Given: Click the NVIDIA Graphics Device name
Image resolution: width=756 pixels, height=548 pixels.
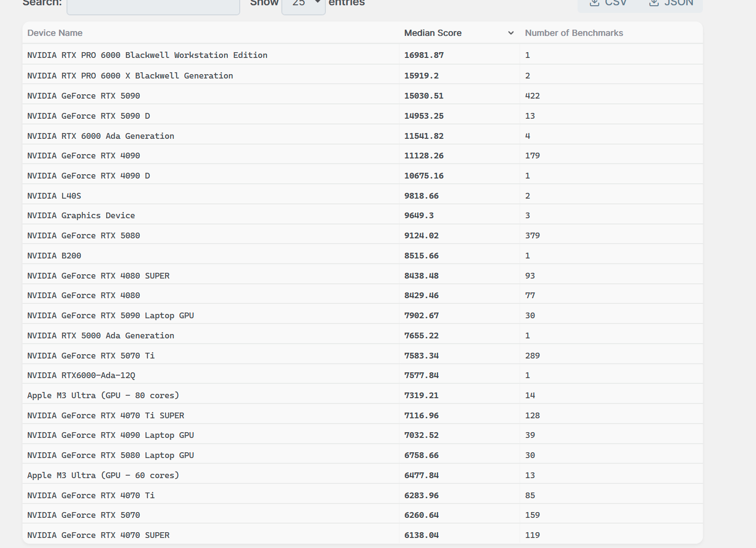Looking at the screenshot, I should 81,215.
